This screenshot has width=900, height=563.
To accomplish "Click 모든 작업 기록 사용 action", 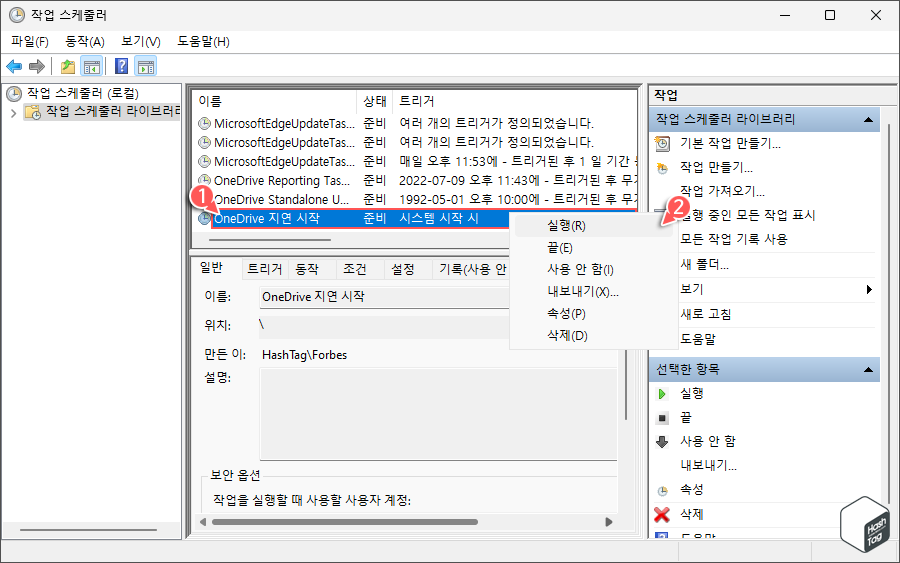I will tap(734, 239).
